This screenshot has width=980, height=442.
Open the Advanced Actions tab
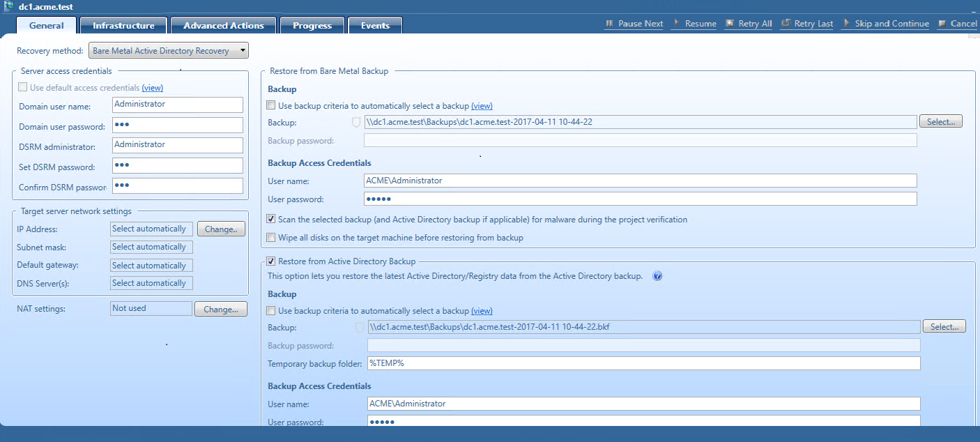point(224,26)
